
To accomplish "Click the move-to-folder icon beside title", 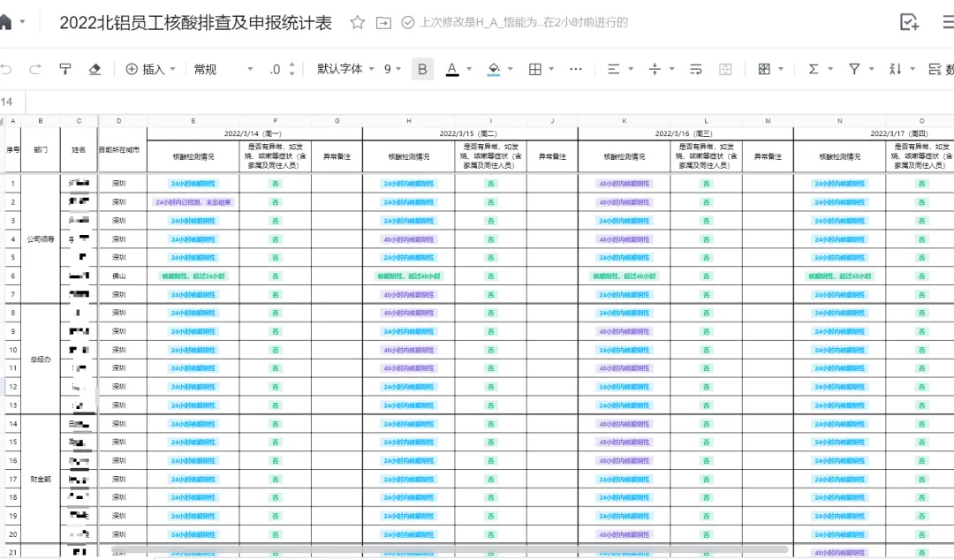I will 383,23.
